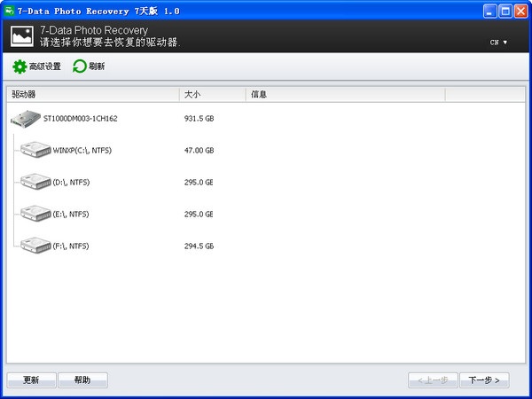Click the 更新 button

point(32,380)
